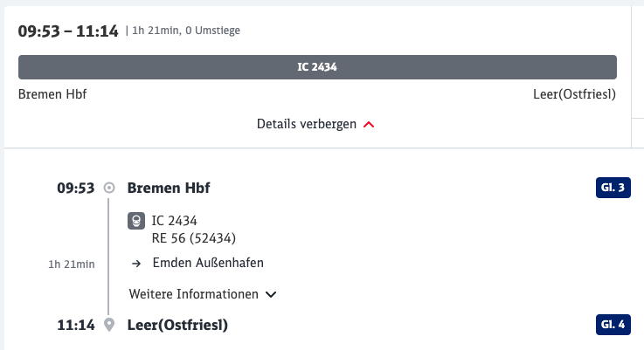The height and width of the screenshot is (350, 644).
Task: Click the 09:53 – 11:14 connection header
Action: [x=68, y=31]
